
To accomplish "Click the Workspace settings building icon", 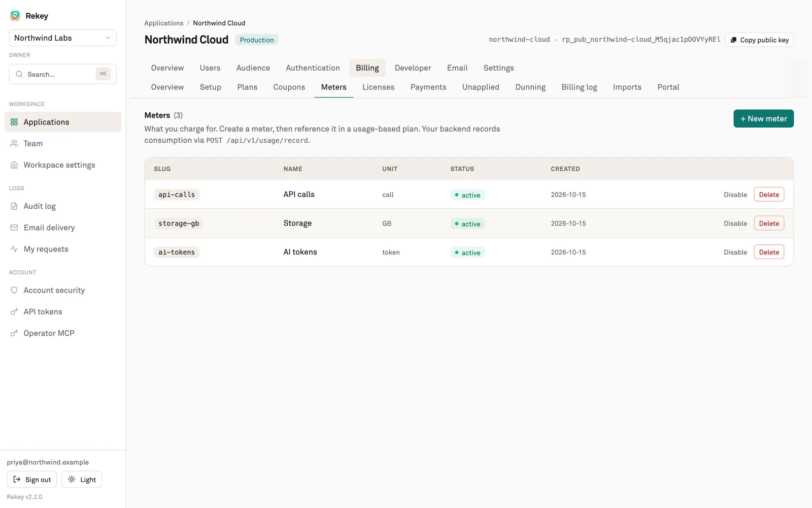I will [x=14, y=165].
